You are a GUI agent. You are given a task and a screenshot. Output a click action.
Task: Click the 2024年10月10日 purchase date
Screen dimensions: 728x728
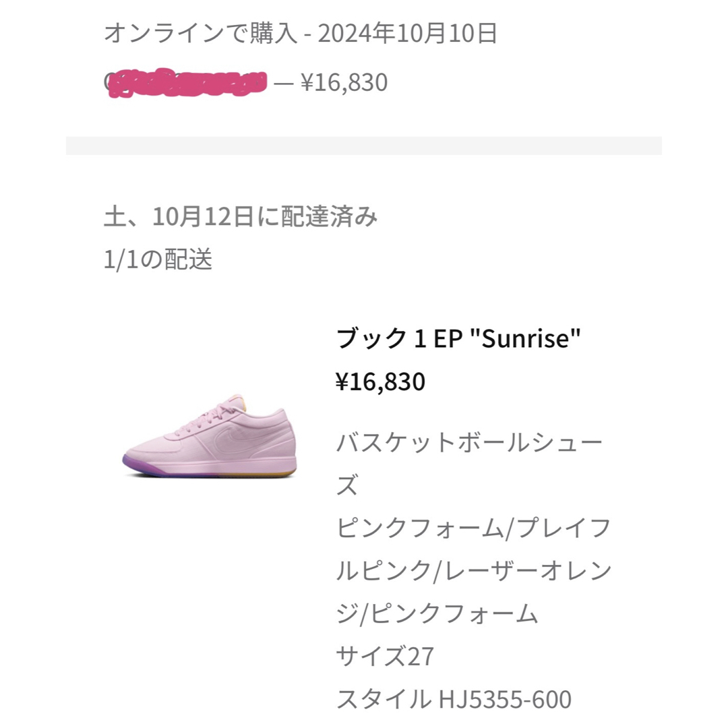(x=408, y=34)
